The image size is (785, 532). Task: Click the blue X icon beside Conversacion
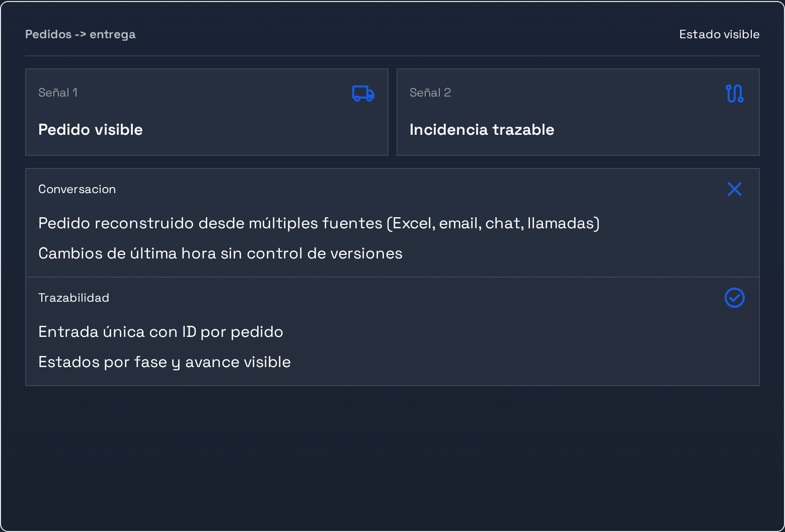735,189
